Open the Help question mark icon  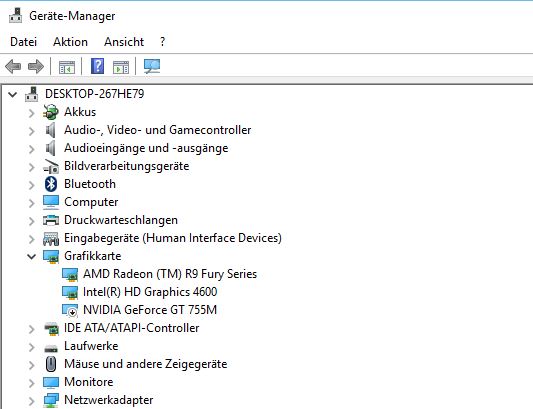tap(98, 66)
